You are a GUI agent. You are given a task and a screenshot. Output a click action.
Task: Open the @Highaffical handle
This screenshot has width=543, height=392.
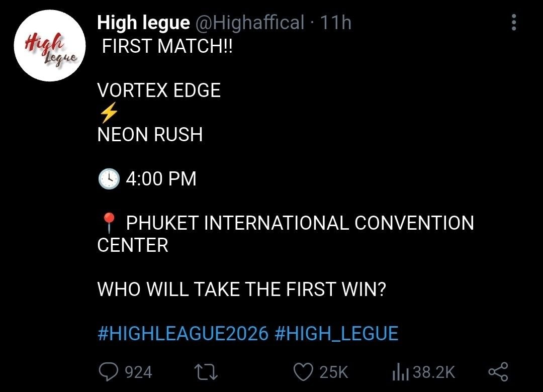[x=250, y=23]
